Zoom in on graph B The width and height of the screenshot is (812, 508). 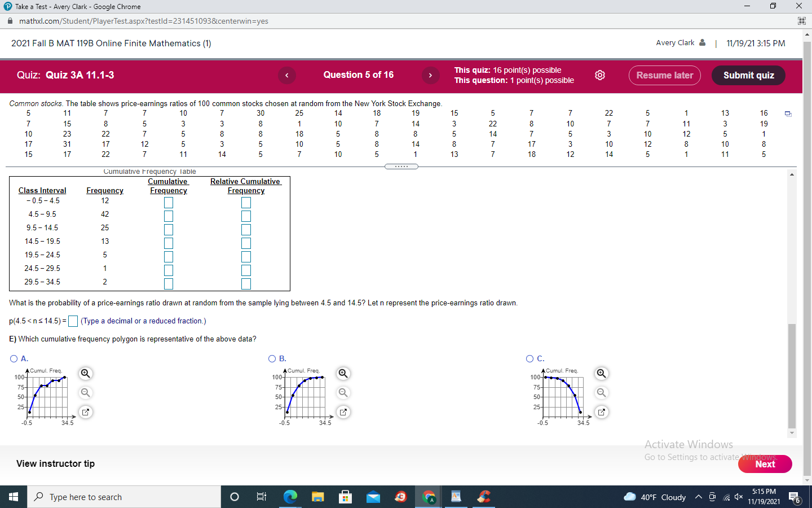pos(343,374)
